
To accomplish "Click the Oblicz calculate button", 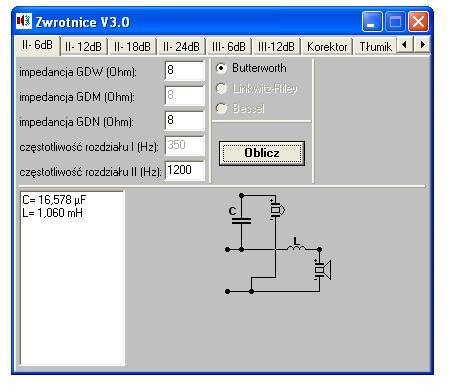I will tap(262, 153).
